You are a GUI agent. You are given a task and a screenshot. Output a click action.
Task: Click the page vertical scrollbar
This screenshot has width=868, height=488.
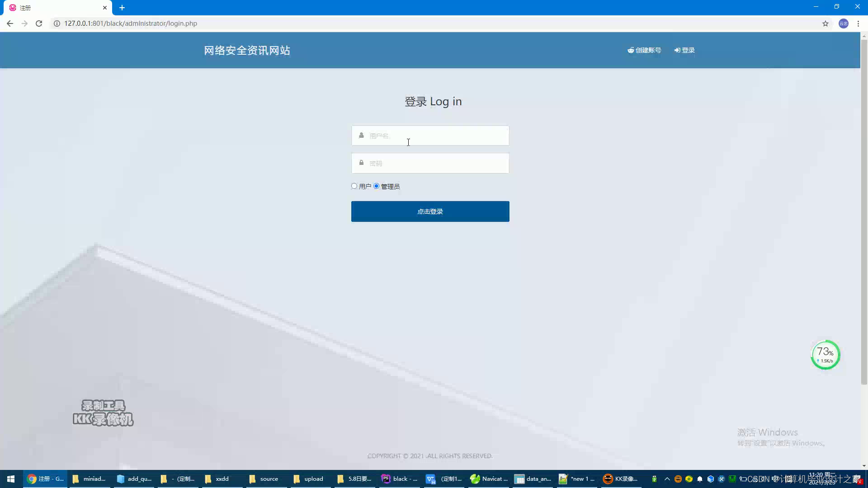864,212
